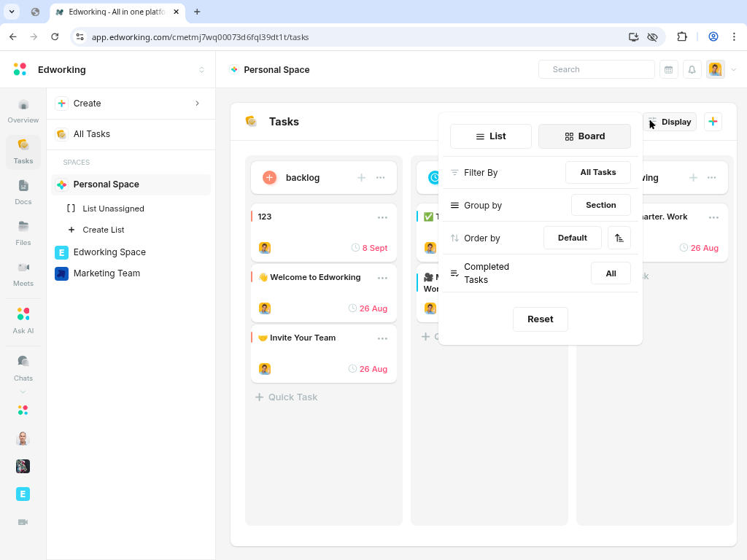Click into the Search field
The width and height of the screenshot is (747, 560).
(596, 69)
